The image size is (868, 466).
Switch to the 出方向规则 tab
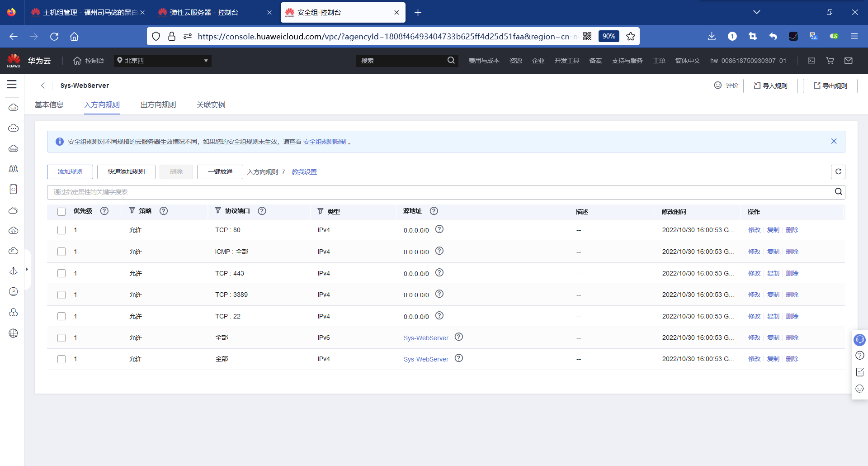click(x=158, y=105)
